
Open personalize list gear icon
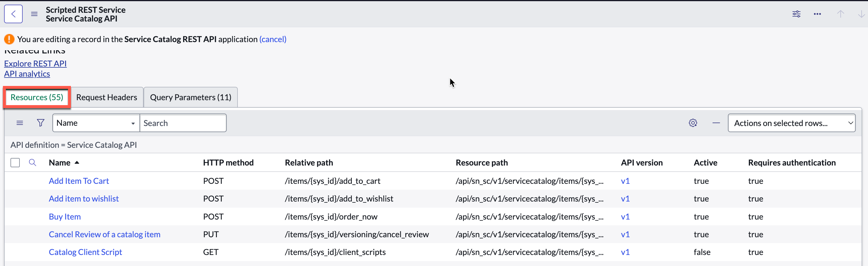click(x=693, y=123)
